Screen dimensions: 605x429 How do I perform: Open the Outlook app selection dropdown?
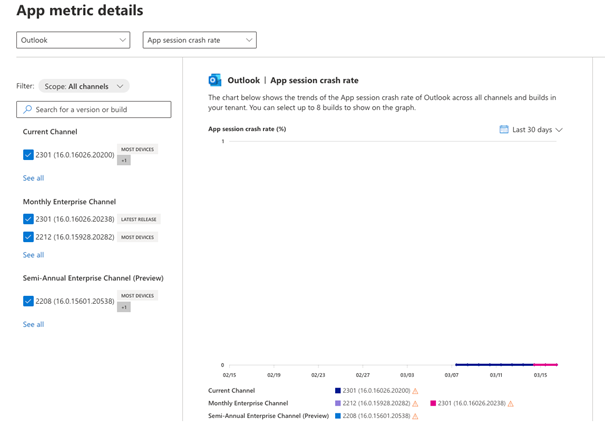73,40
